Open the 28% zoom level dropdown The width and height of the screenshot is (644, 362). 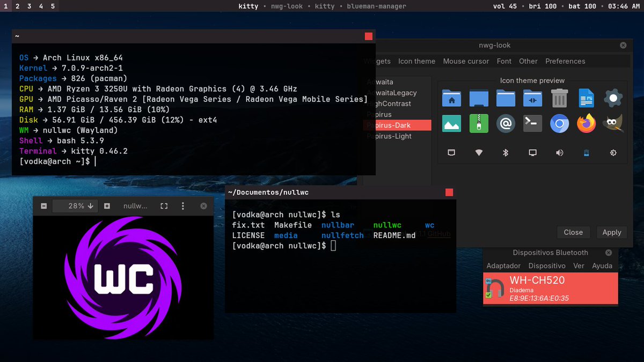[75, 206]
